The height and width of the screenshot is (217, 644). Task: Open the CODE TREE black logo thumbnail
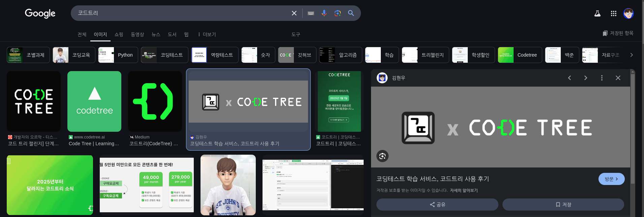(34, 101)
